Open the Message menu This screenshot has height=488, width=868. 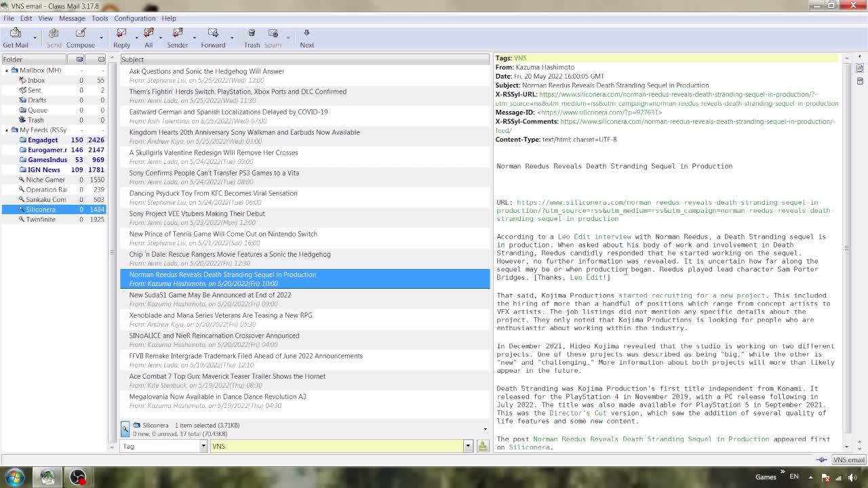72,18
